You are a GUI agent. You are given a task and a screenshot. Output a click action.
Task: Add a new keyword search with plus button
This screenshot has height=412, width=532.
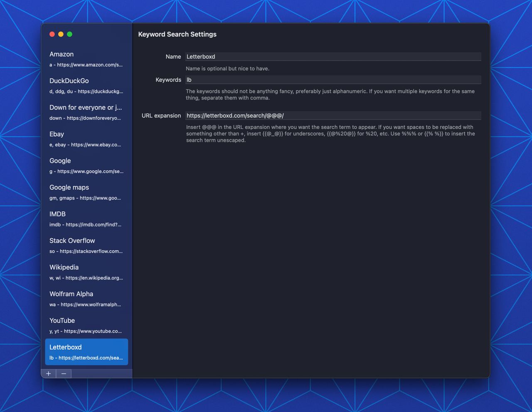tap(49, 373)
